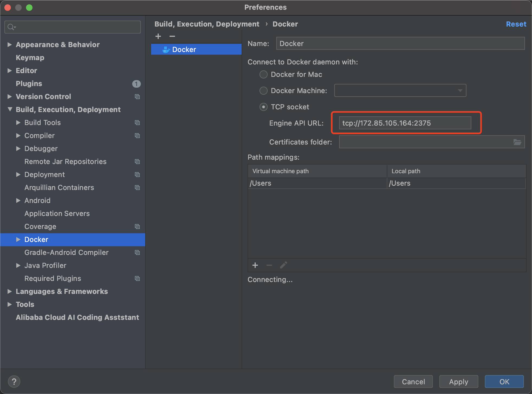
Task: Expand the Languages & Frameworks section
Action: [x=9, y=291]
